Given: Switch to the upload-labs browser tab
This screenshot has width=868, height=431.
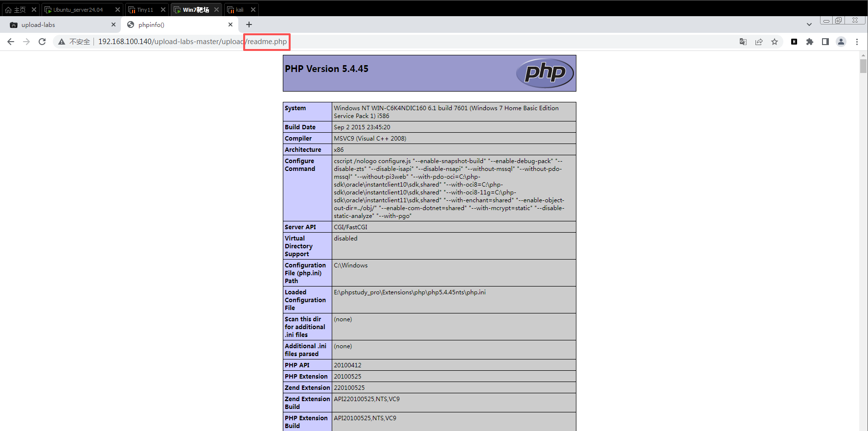Looking at the screenshot, I should pos(61,24).
